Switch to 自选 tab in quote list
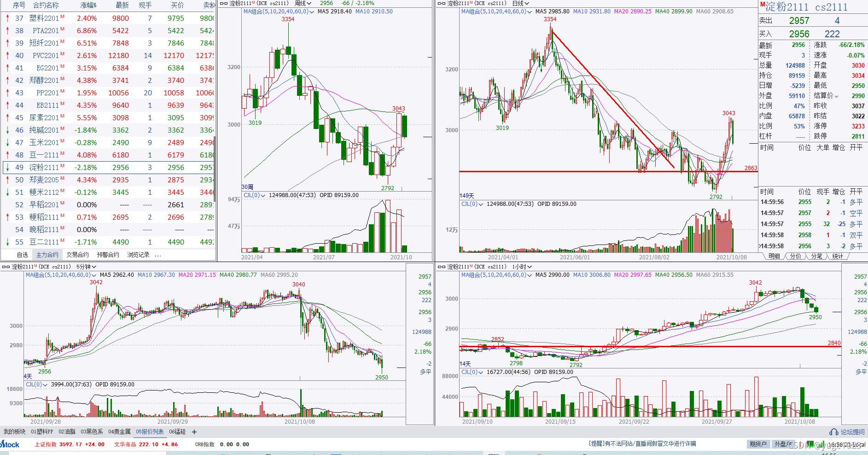This screenshot has height=455, width=868. click(x=22, y=255)
